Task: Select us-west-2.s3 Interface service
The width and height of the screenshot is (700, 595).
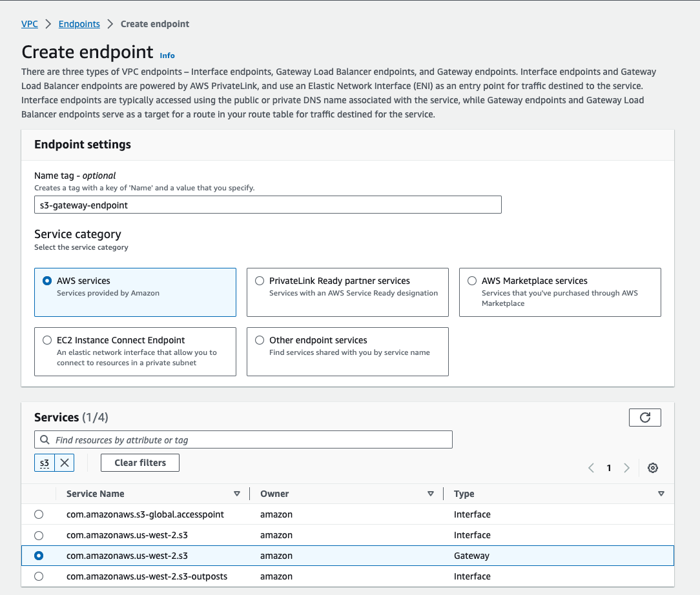Action: (x=39, y=535)
